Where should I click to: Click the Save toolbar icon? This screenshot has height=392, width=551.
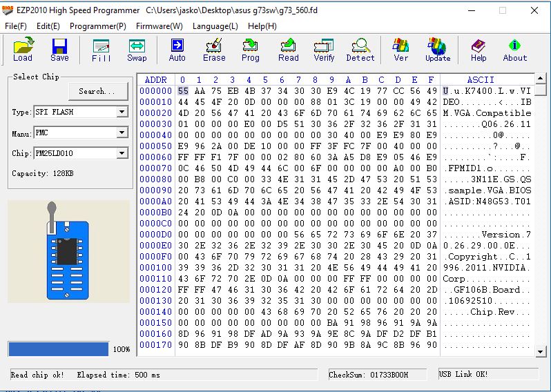click(x=59, y=50)
